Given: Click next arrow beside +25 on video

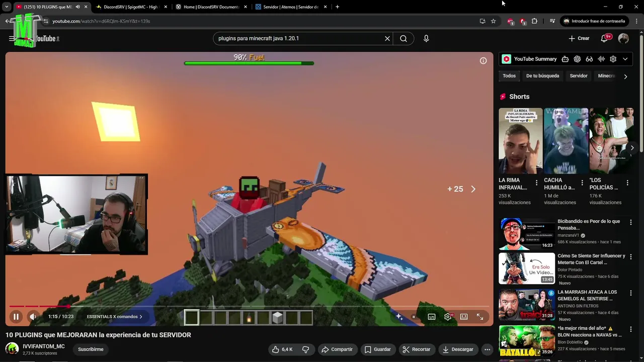Looking at the screenshot, I should 473,189.
